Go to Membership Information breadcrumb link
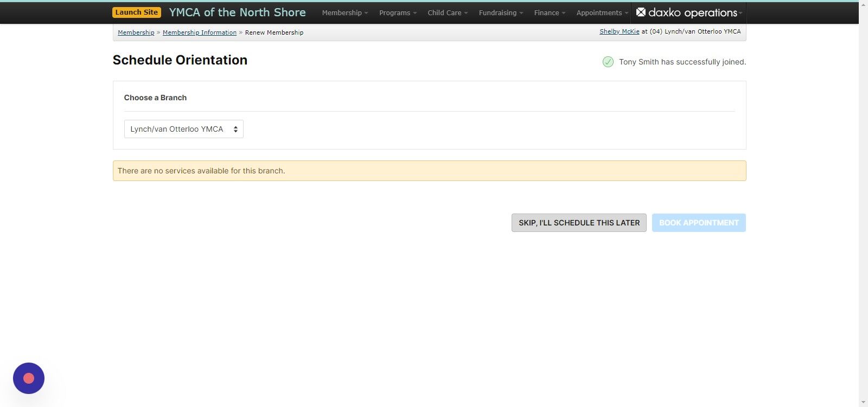The height and width of the screenshot is (407, 868). pyautogui.click(x=200, y=33)
